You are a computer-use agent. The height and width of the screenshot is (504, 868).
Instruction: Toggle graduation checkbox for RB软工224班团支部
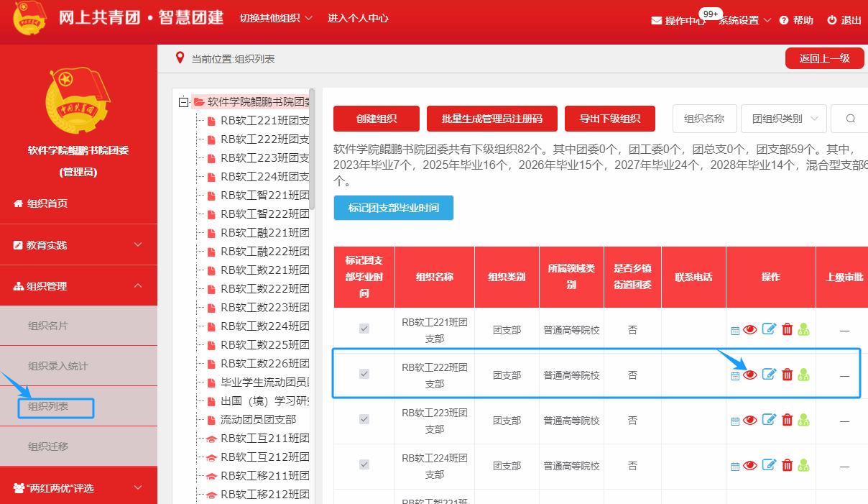click(364, 464)
